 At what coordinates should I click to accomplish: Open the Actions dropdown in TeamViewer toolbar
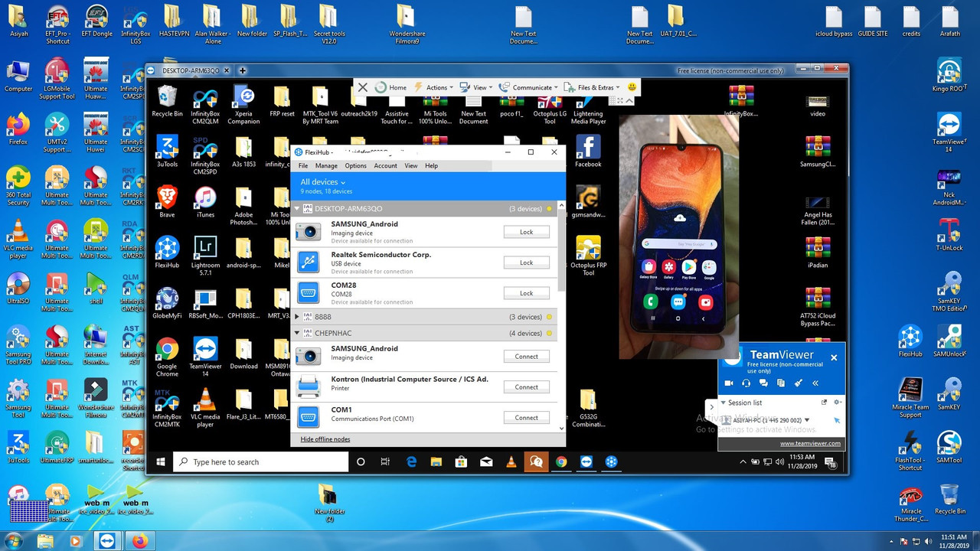(439, 87)
